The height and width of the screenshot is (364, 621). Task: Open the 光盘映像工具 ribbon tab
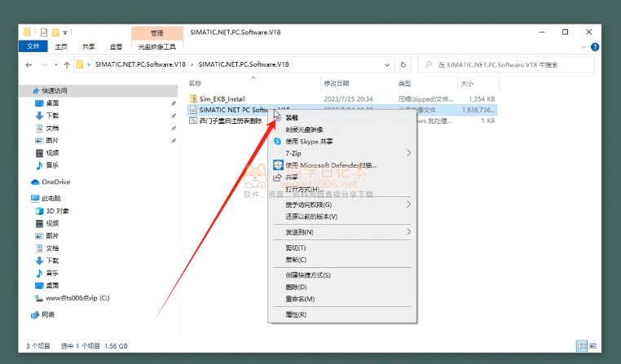click(156, 46)
